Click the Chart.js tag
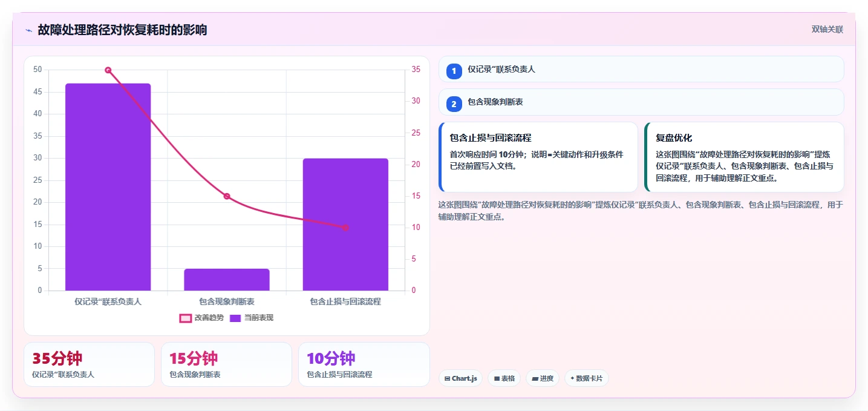Viewport: 868px width, 411px height. (x=460, y=378)
